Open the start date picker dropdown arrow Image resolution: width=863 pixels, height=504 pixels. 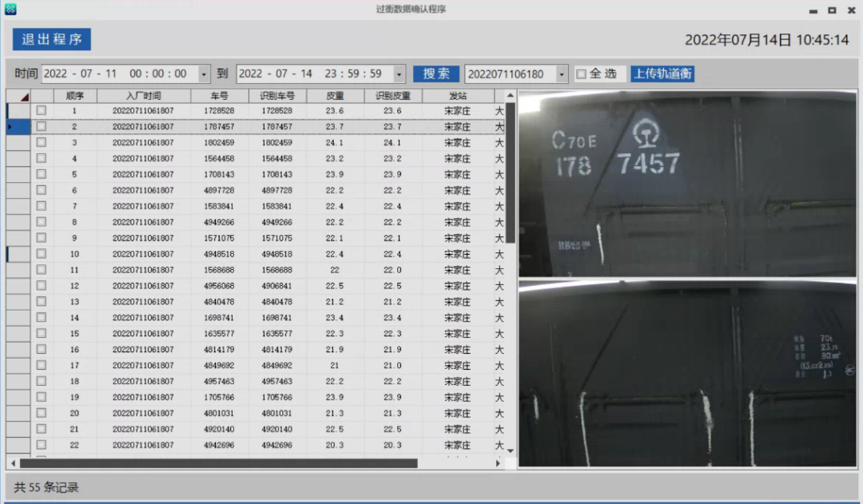pyautogui.click(x=204, y=73)
